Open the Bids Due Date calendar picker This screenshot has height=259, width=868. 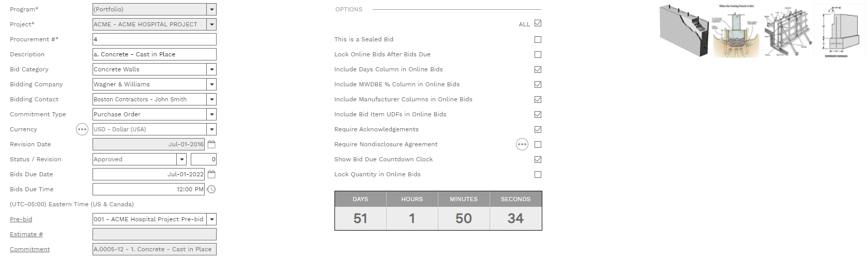click(x=211, y=174)
